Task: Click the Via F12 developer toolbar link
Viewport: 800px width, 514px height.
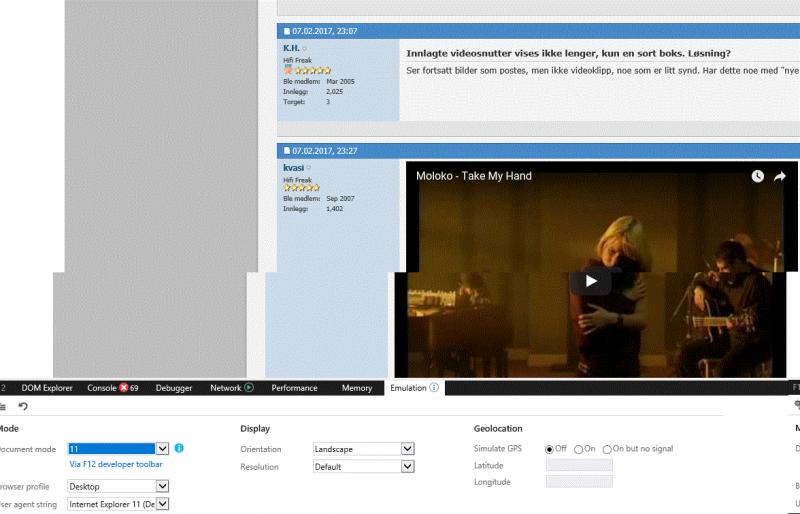Action: [116, 464]
